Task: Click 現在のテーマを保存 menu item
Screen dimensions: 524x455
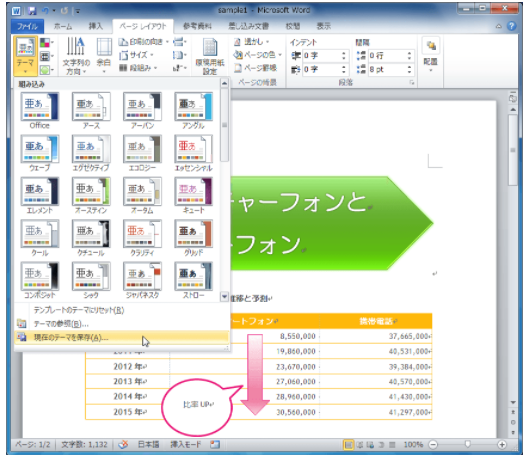Action: [122, 337]
